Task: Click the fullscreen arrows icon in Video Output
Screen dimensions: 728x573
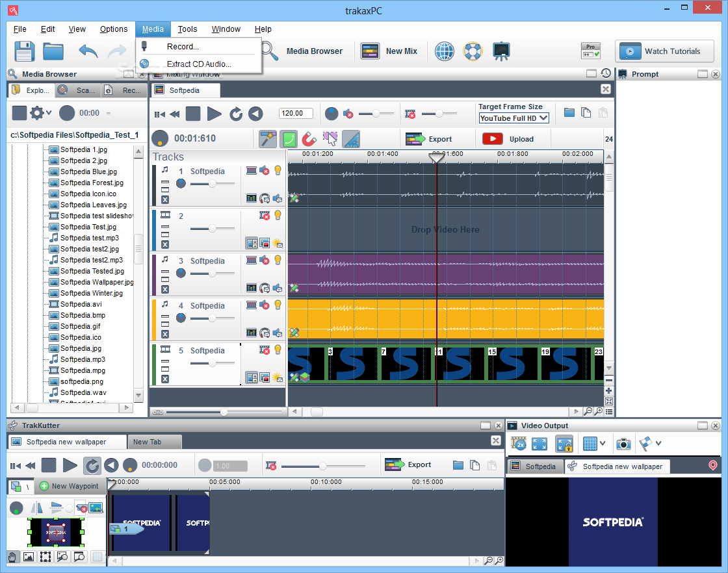Action: pyautogui.click(x=539, y=444)
